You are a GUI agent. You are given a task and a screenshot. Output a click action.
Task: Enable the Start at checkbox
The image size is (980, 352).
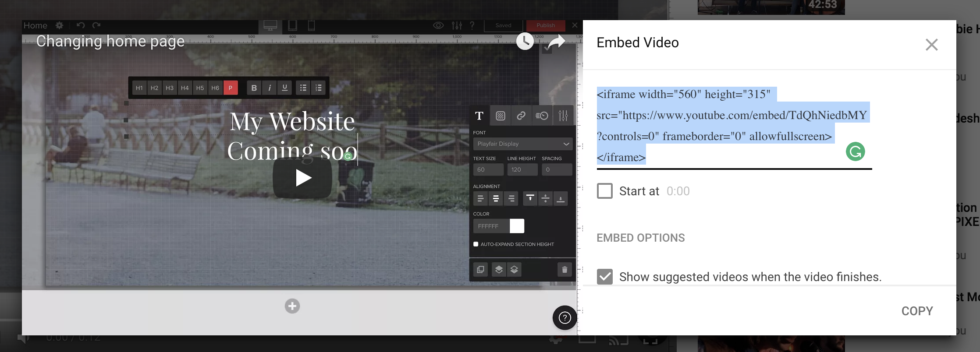point(605,191)
